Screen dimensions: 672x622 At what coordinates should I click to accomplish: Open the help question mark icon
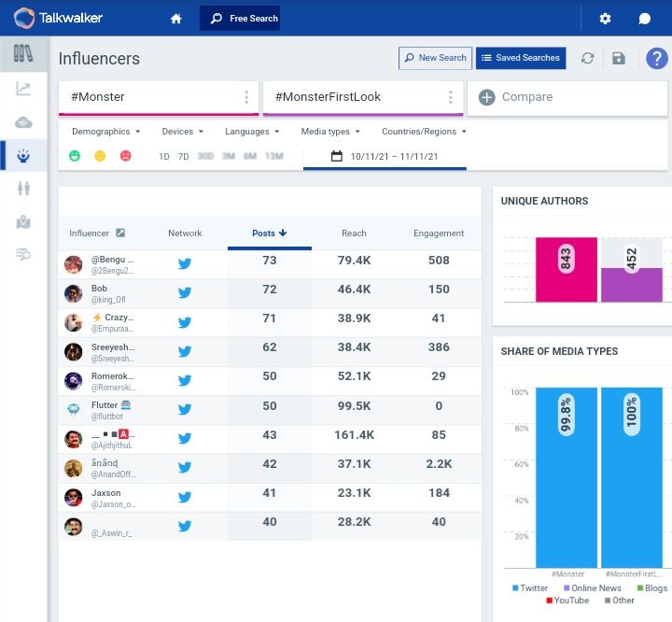(656, 58)
